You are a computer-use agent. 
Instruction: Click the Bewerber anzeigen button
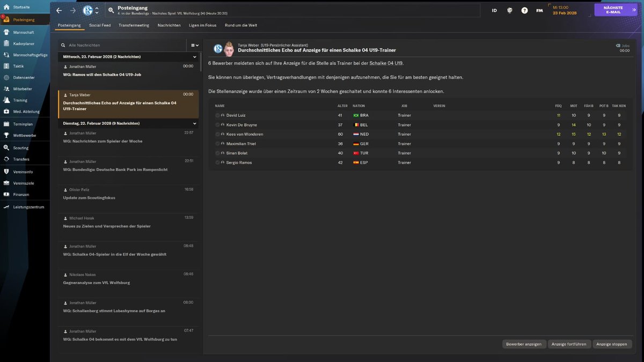tap(524, 344)
